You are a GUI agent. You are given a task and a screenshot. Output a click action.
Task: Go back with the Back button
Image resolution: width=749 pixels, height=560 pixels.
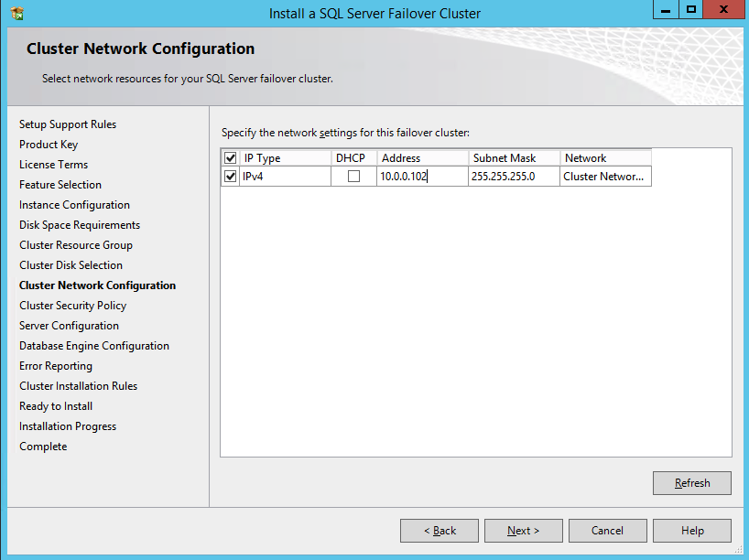[x=440, y=531]
